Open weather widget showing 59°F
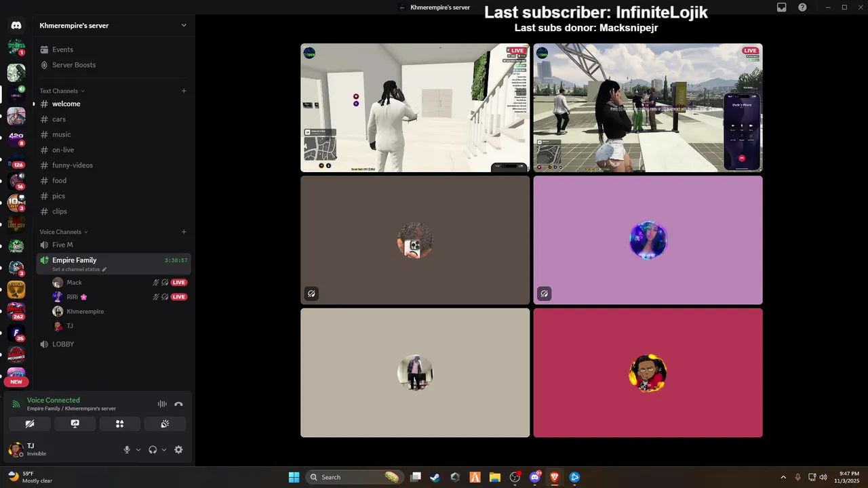 29,477
